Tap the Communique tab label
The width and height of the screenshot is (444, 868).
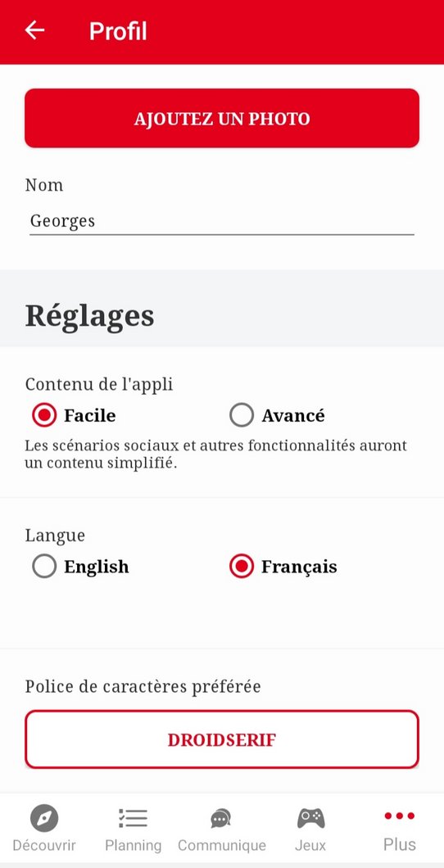click(221, 845)
